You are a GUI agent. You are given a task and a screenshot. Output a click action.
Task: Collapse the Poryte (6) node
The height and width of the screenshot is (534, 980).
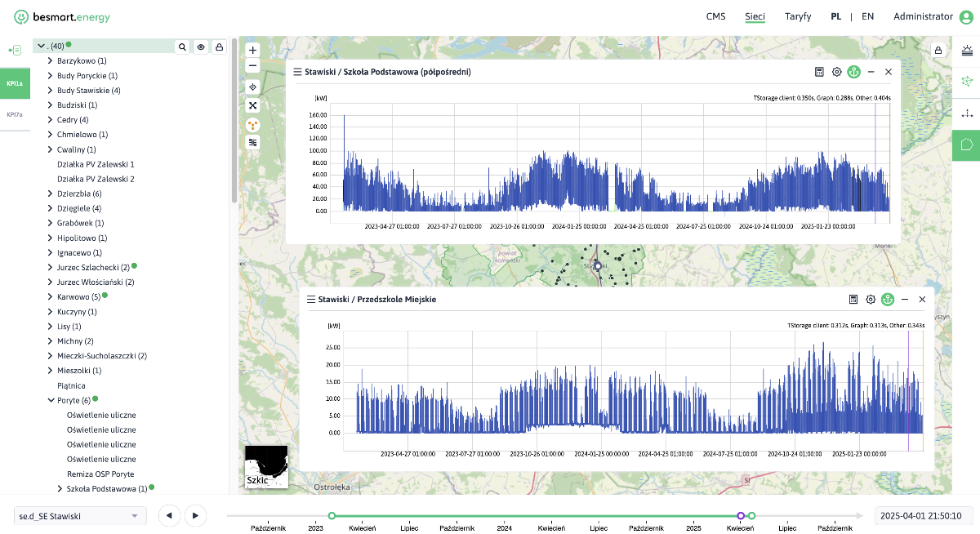point(50,400)
